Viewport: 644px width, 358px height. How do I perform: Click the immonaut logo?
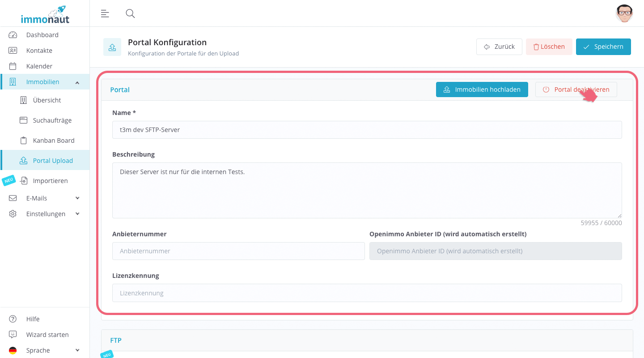tap(45, 14)
